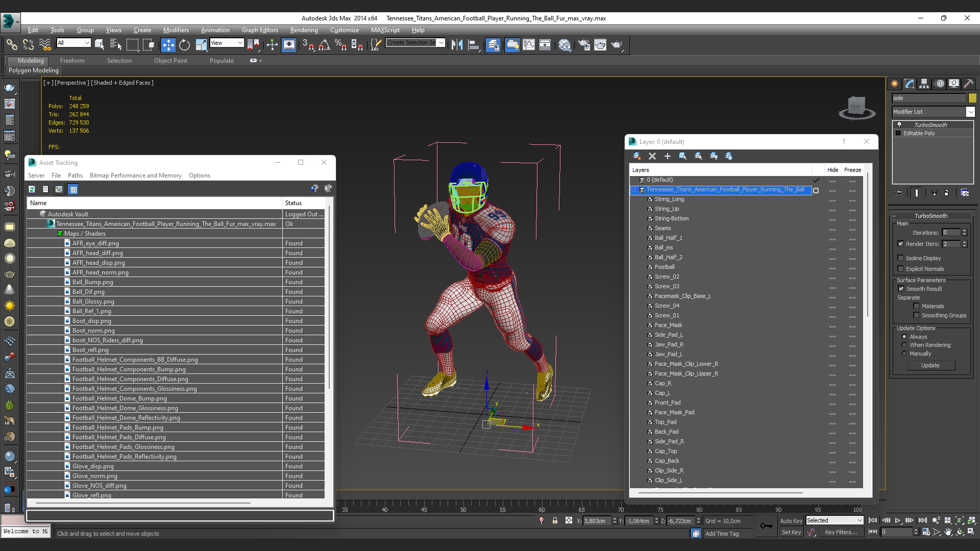Collapse Tennessee_Titans layer tree node
This screenshot has height=551, width=980.
[635, 190]
